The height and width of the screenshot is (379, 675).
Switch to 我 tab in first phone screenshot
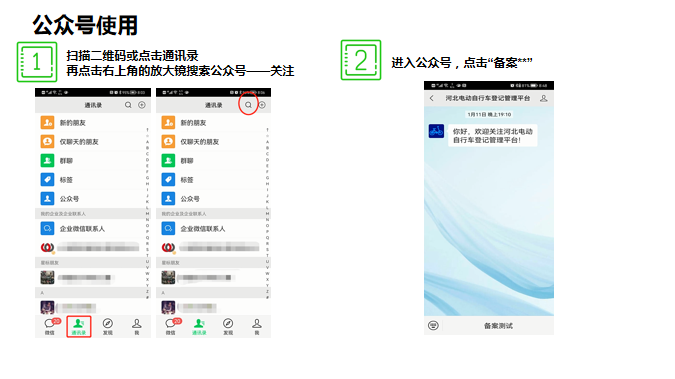(x=136, y=326)
